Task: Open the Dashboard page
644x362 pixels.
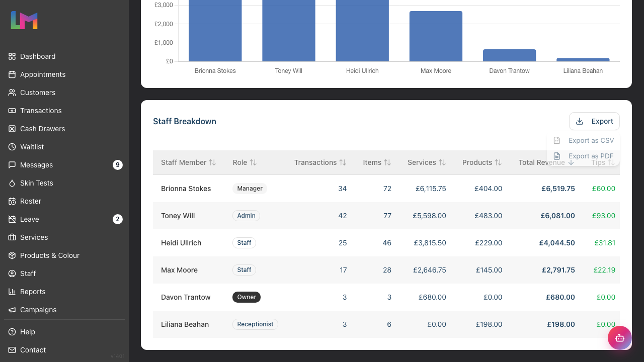Action: click(38, 56)
